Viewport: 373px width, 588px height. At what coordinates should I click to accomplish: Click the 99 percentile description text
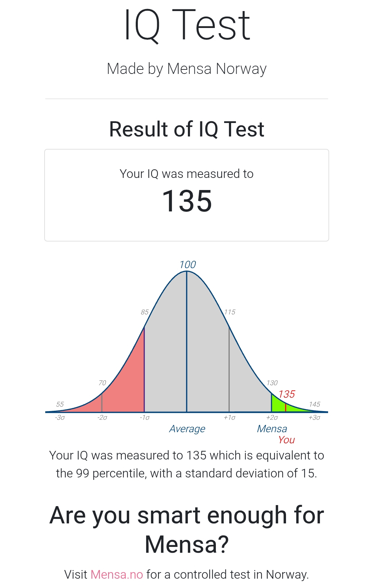click(187, 464)
